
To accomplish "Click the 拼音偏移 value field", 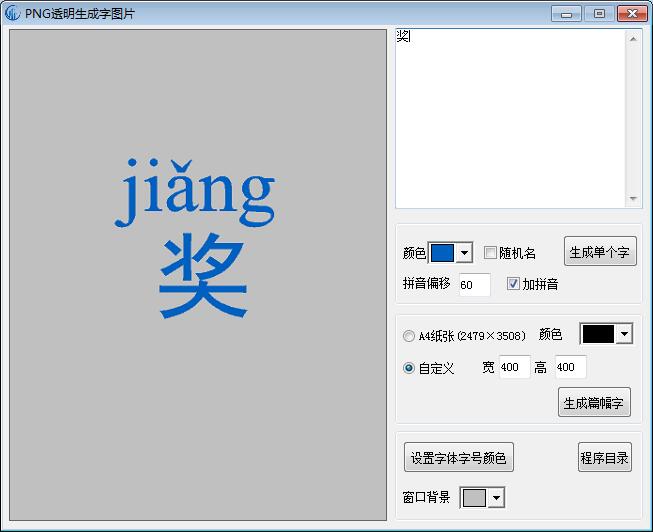I will (475, 285).
